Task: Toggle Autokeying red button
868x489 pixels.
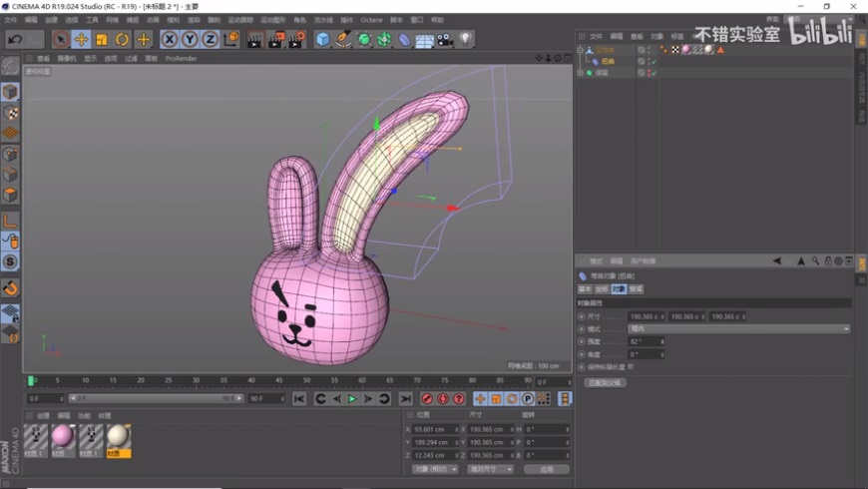Action: pyautogui.click(x=443, y=399)
